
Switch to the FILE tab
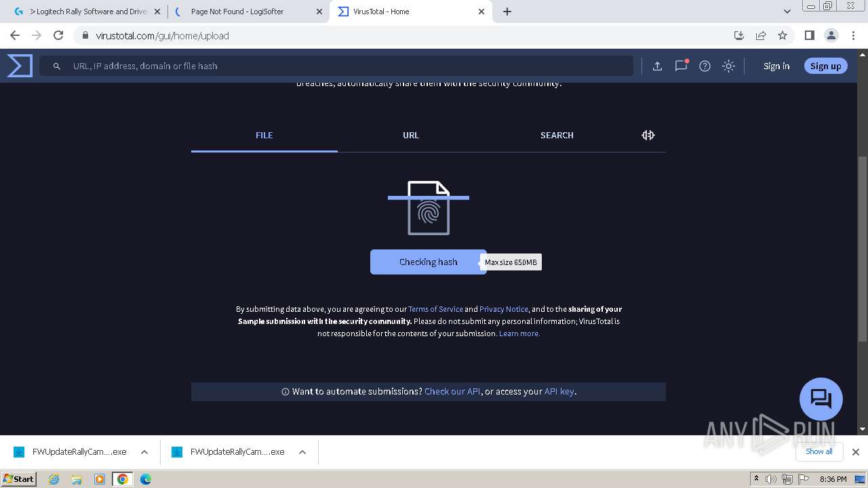[x=264, y=135]
